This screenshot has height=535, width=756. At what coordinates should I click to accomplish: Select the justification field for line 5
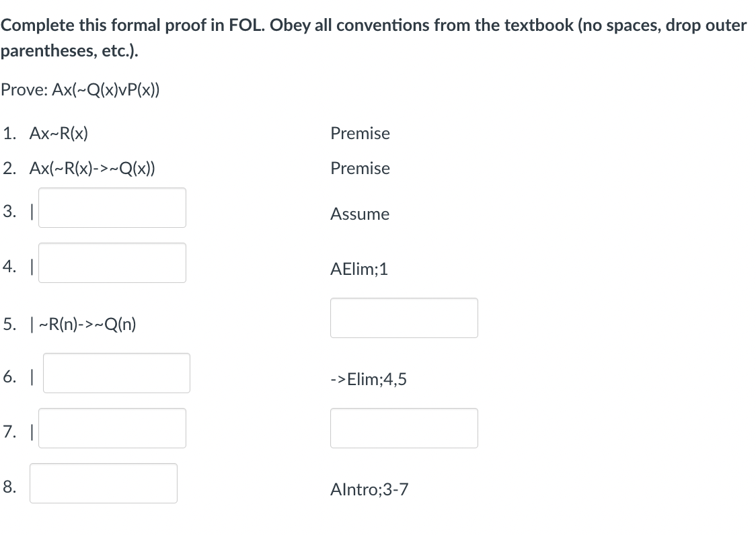[x=404, y=318]
